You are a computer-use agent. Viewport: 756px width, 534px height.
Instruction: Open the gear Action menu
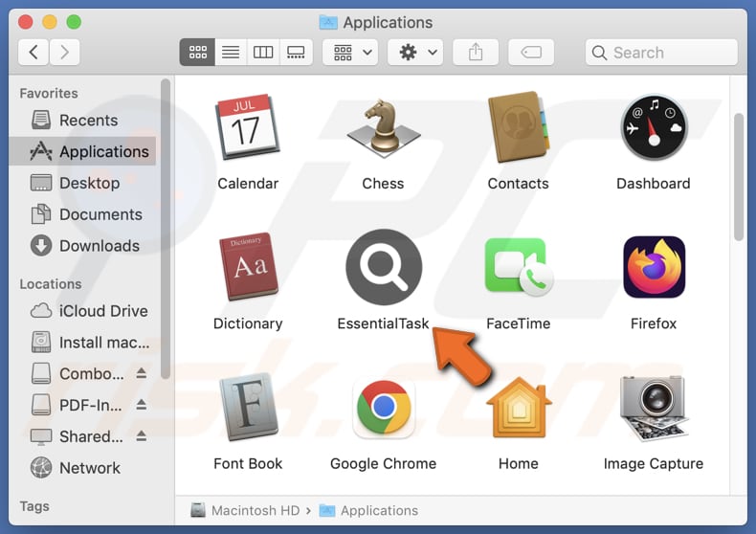415,52
